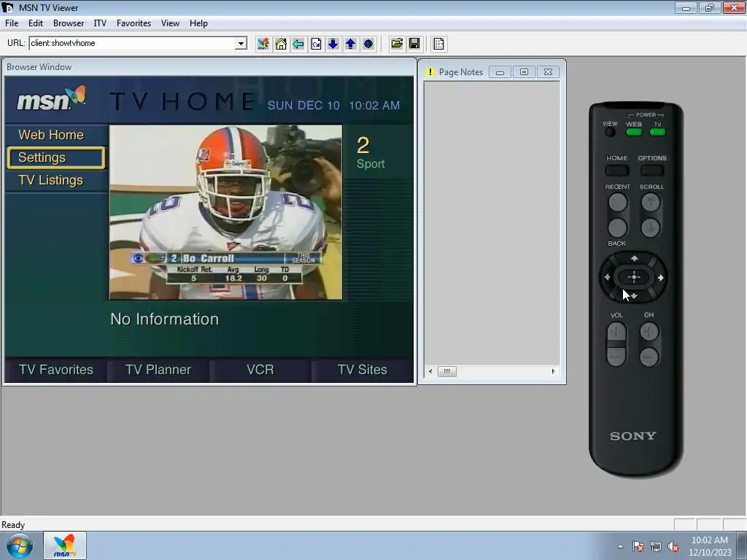
Task: Push the HOME button on remote
Action: click(x=617, y=171)
